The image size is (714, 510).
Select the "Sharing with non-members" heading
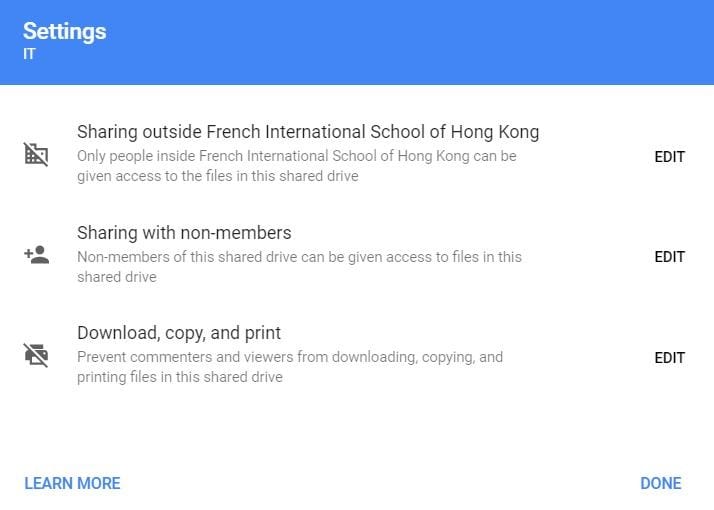coord(184,233)
